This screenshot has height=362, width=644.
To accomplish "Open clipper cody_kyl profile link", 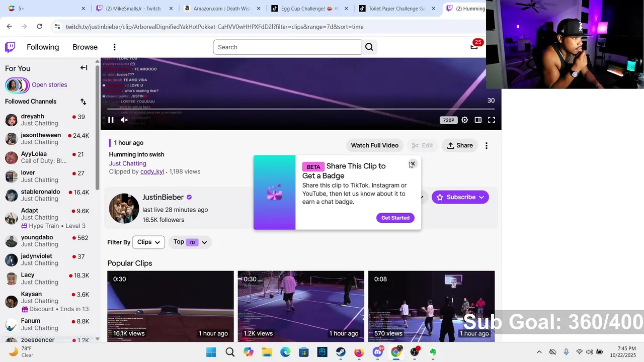I will [152, 171].
